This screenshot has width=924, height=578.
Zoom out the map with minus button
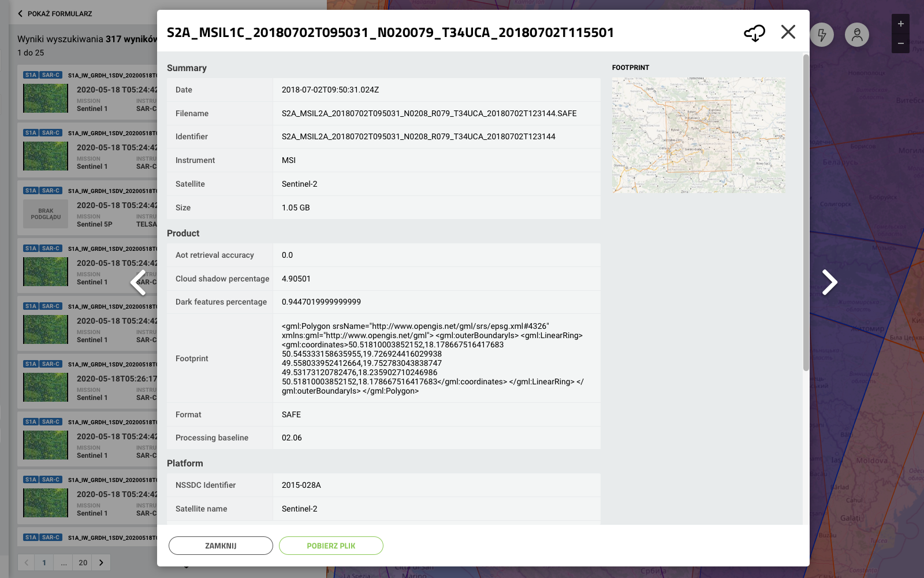point(900,44)
